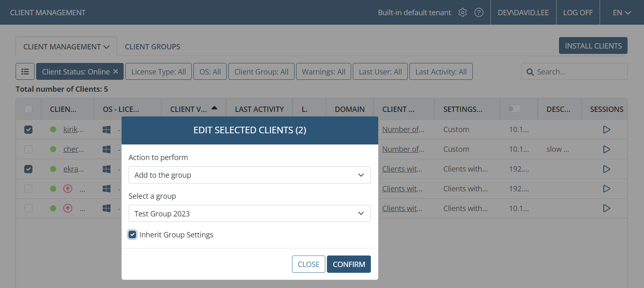The height and width of the screenshot is (288, 644).
Task: Click the list view columns icon
Action: [x=25, y=72]
